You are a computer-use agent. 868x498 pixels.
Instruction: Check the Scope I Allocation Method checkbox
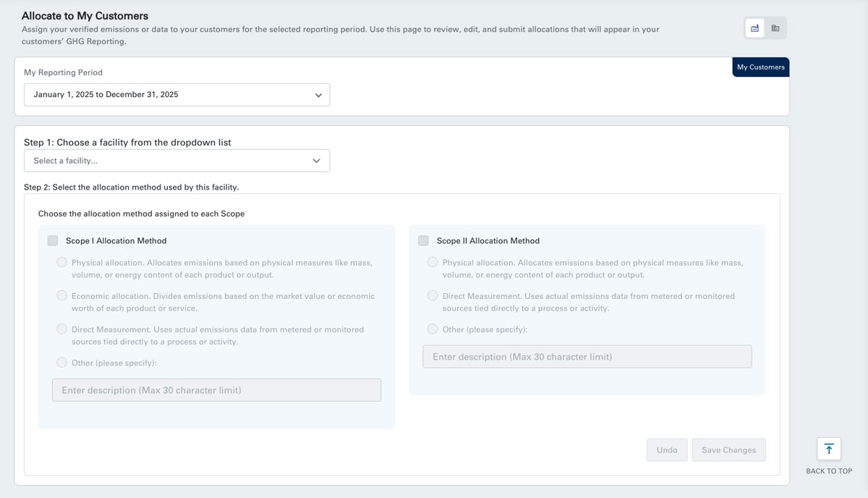point(53,240)
